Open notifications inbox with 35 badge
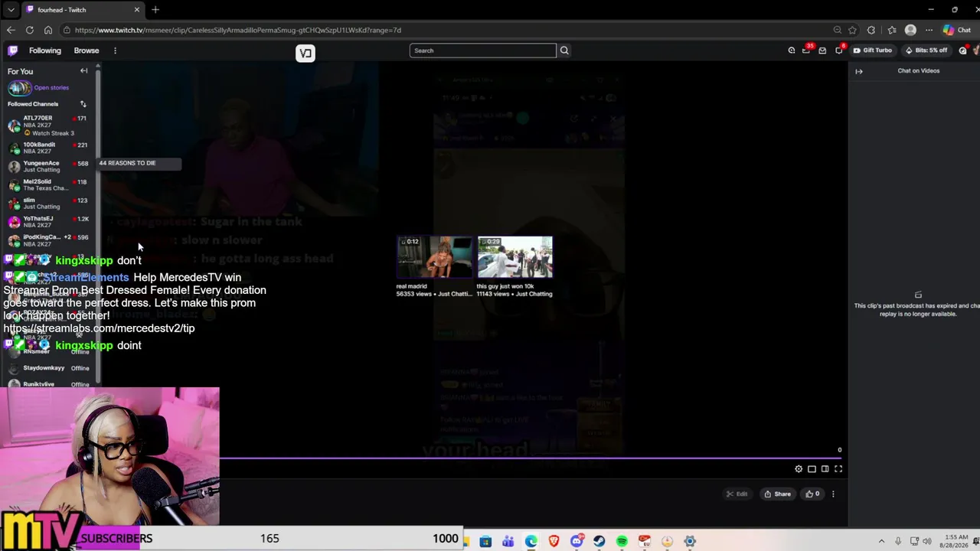 point(807,51)
